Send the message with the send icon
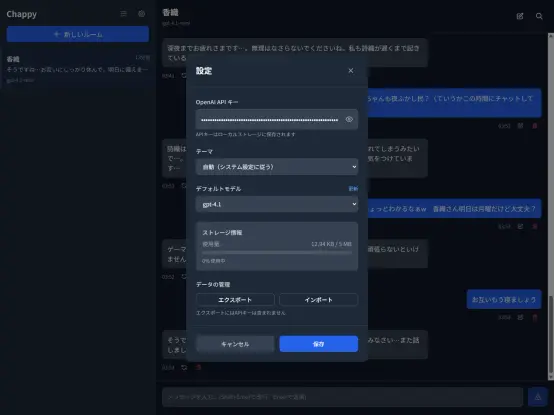Image resolution: width=554 pixels, height=415 pixels. [x=537, y=397]
